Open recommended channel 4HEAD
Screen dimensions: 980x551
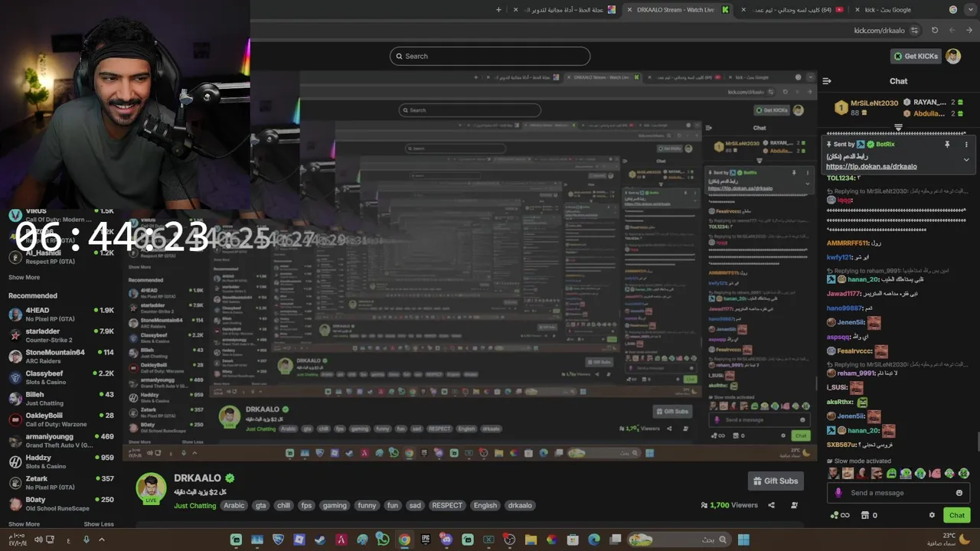coord(61,314)
